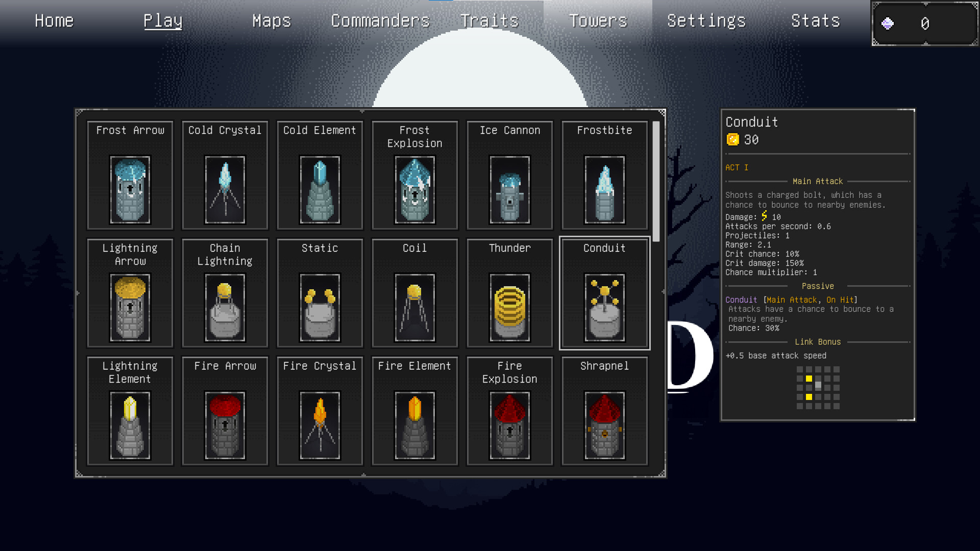980x551 pixels.
Task: Select the Coil tower
Action: pyautogui.click(x=414, y=293)
